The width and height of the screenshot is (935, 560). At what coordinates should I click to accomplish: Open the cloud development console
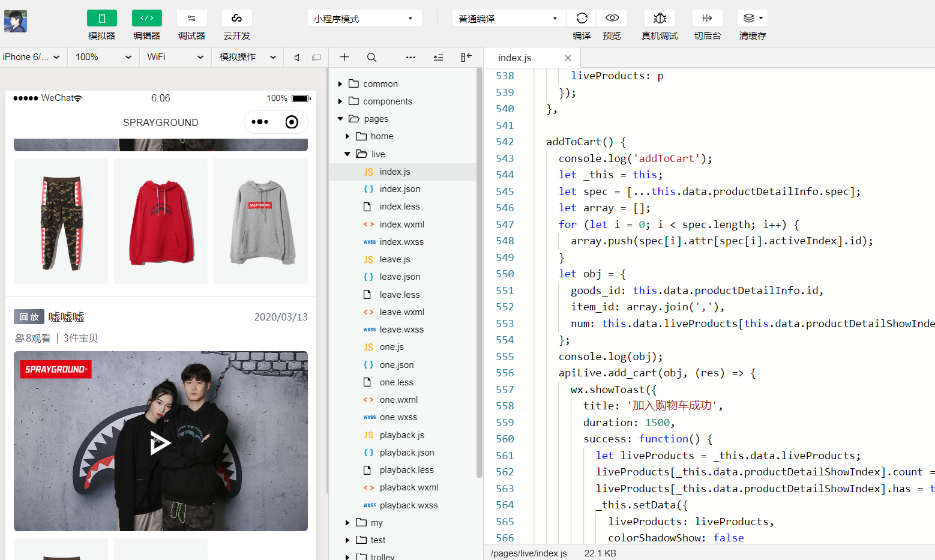click(236, 19)
